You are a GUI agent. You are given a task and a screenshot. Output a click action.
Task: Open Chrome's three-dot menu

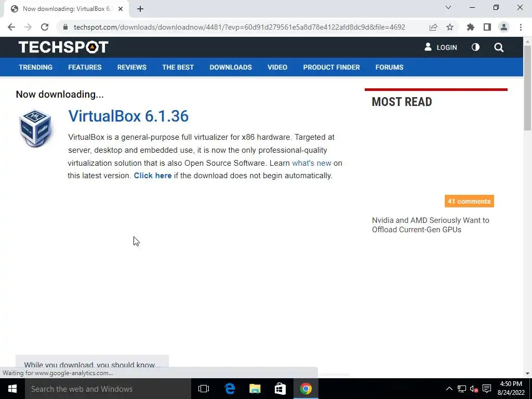pos(521,27)
